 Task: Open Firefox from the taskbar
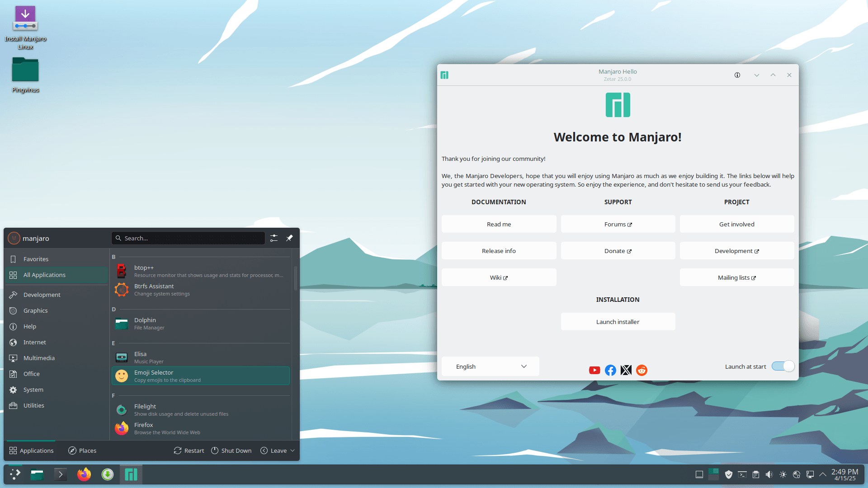click(x=84, y=474)
